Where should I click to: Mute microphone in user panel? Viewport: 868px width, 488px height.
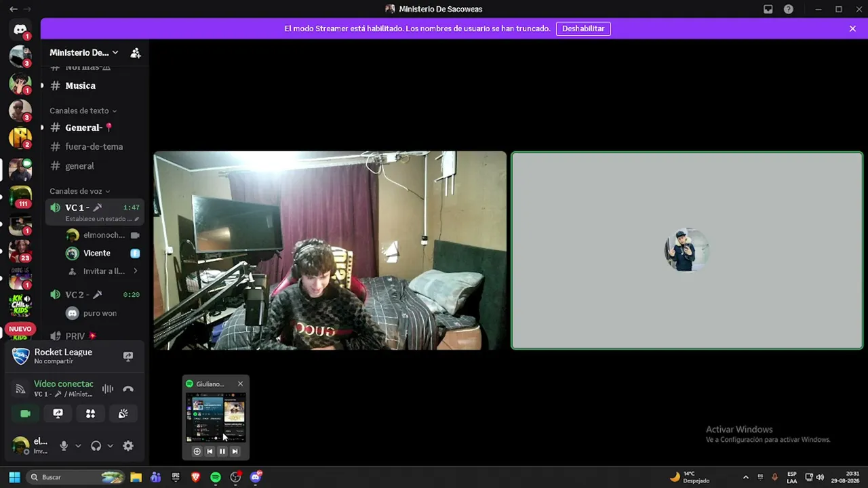64,445
